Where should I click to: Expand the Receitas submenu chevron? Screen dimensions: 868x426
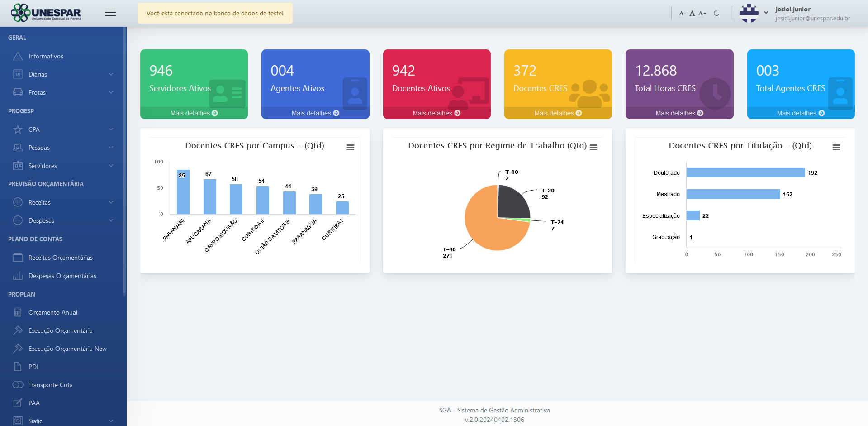tap(111, 202)
